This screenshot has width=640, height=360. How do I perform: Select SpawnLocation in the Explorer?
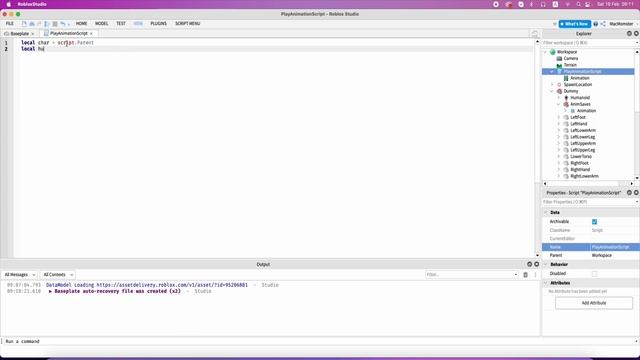pos(578,84)
